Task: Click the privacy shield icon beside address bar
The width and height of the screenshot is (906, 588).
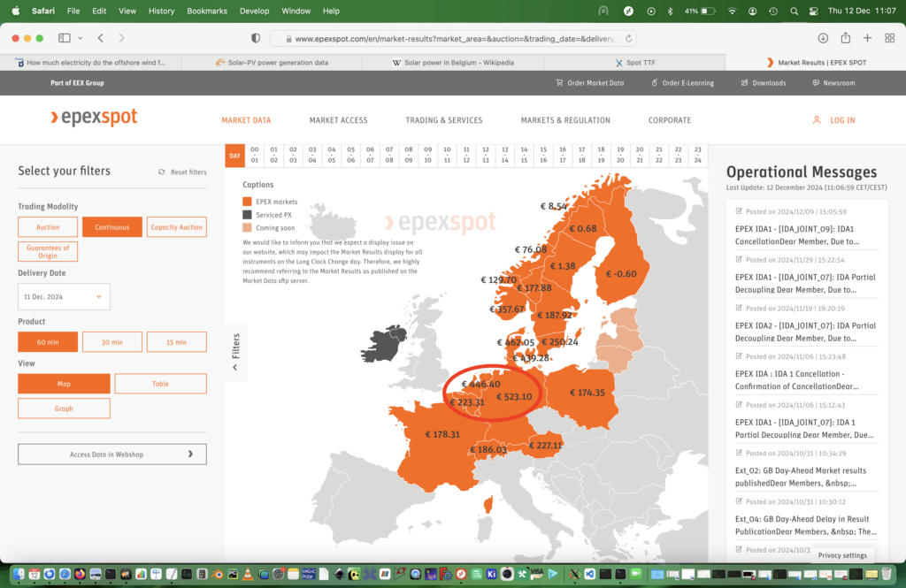Action: (256, 38)
